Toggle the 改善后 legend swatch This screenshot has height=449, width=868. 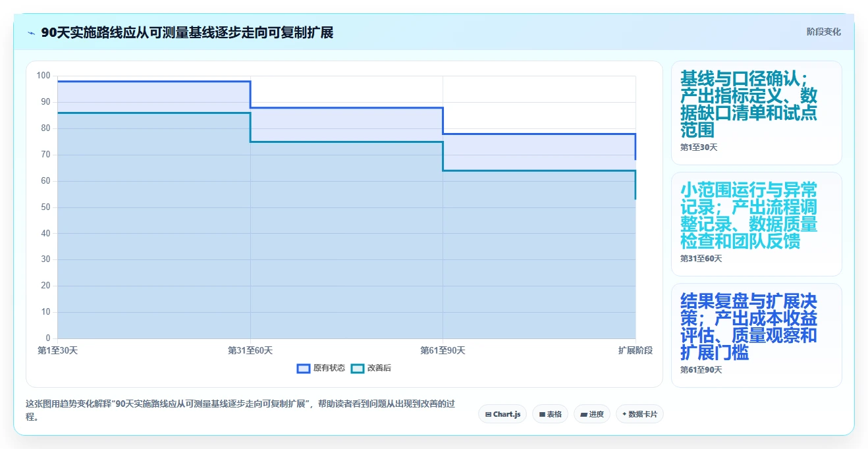357,369
